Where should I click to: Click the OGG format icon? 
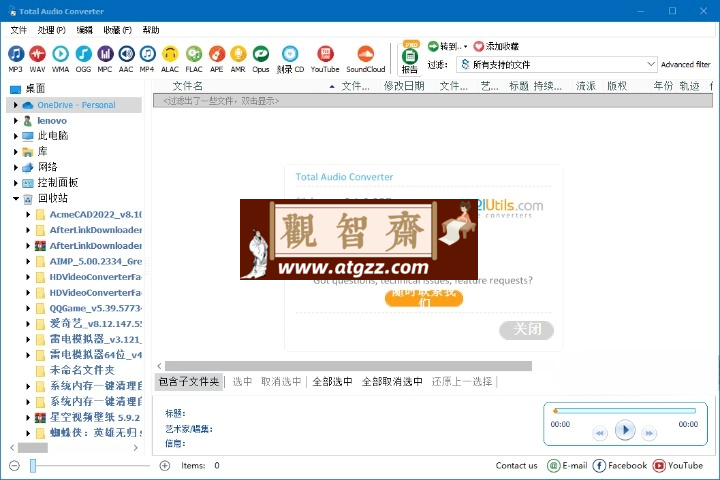pos(83,54)
